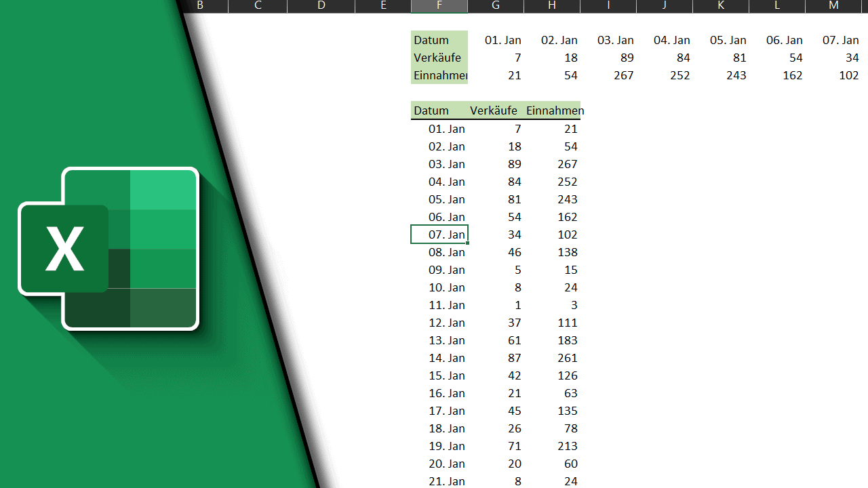Select column M header
The height and width of the screenshot is (488, 868).
834,6
